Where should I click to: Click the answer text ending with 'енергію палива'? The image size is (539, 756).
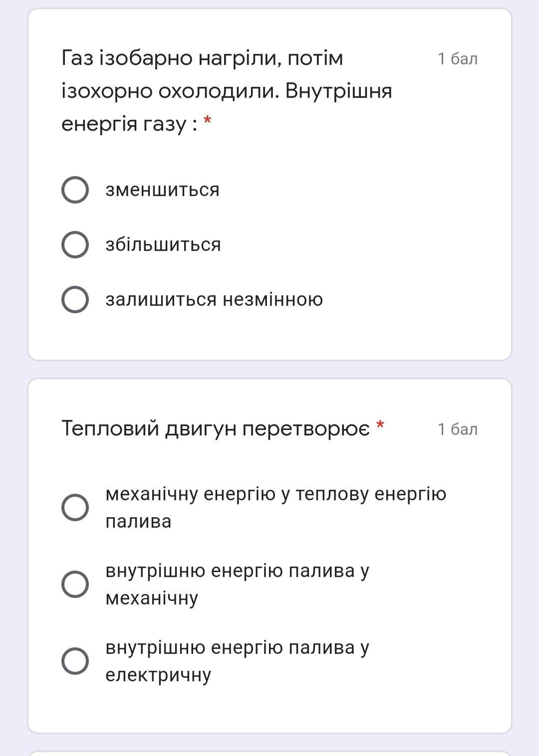pos(275,507)
